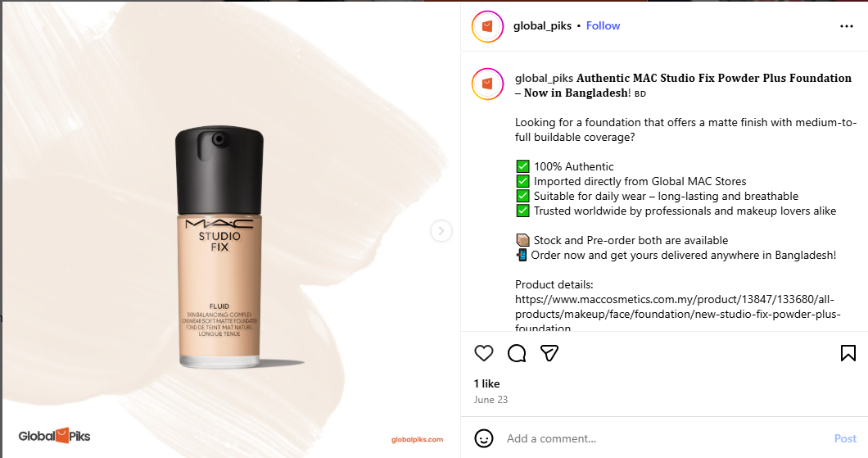Share post using paper plane icon
The height and width of the screenshot is (458, 868).
pyautogui.click(x=549, y=353)
